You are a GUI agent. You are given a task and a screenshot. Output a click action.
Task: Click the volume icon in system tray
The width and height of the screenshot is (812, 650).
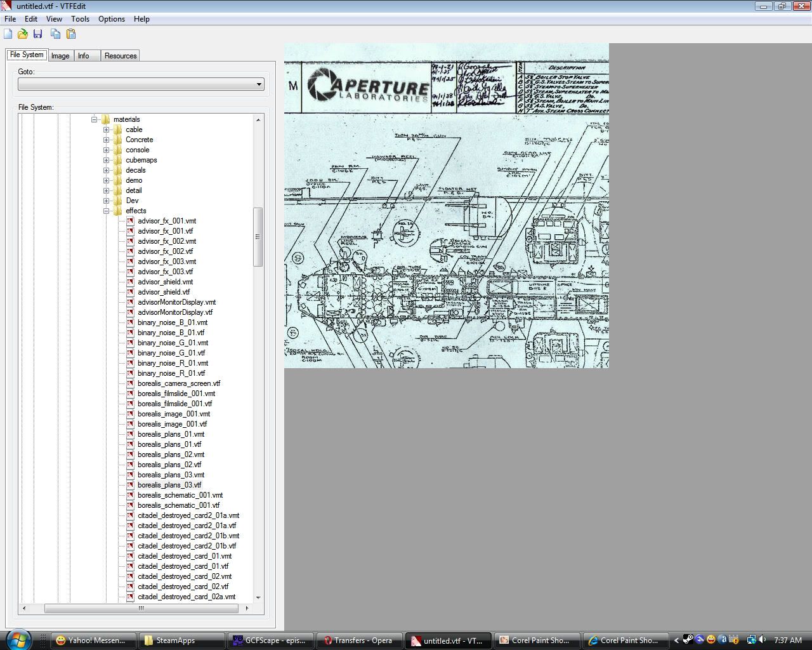click(x=763, y=640)
